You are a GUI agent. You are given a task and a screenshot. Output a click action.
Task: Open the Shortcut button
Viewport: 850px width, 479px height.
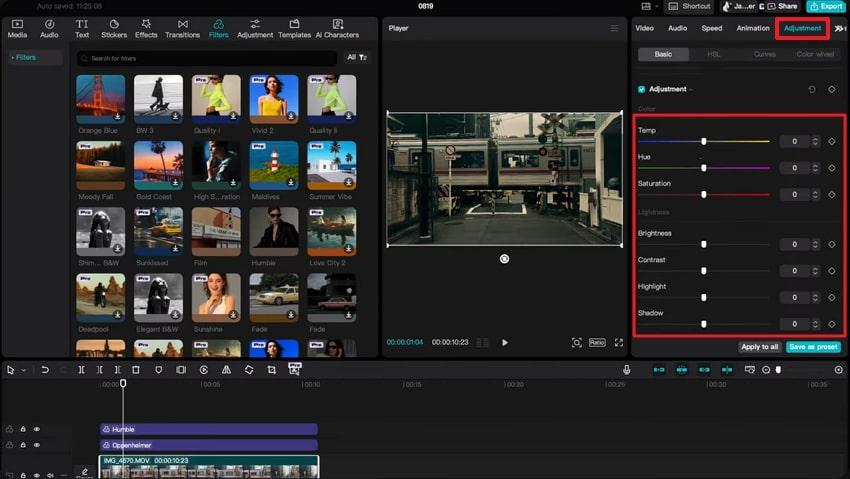tap(690, 7)
